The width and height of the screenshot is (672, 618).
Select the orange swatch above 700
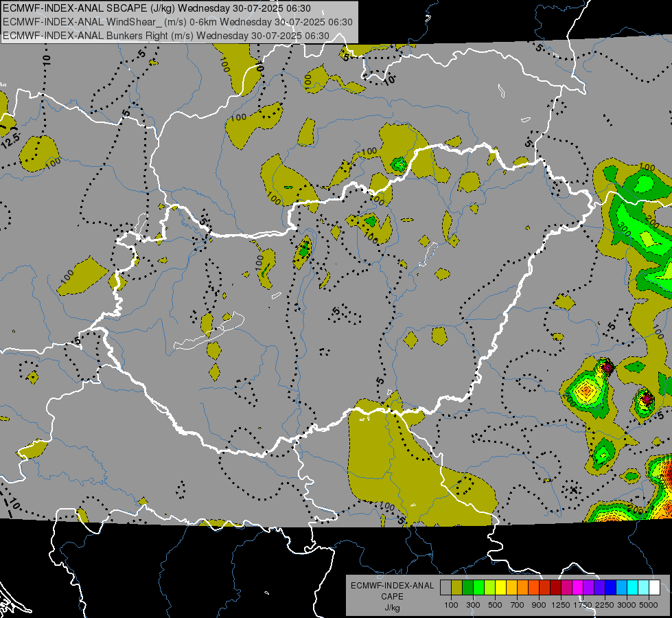[523, 587]
